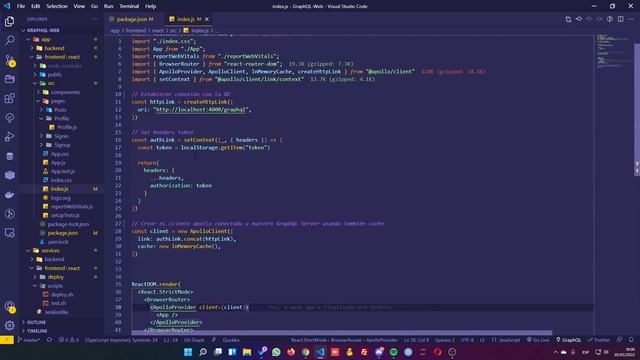Open WhatsApp from the taskbar
The width and height of the screenshot is (640, 360).
pyautogui.click(x=276, y=352)
